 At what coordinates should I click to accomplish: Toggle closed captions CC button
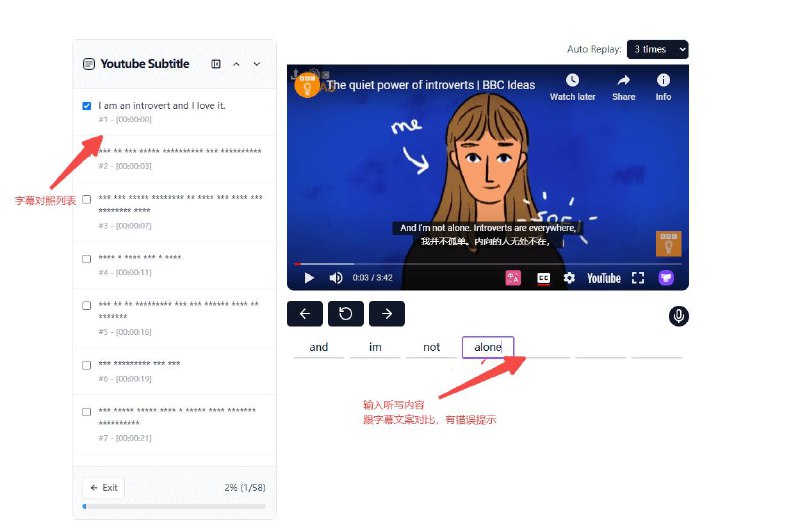point(543,278)
